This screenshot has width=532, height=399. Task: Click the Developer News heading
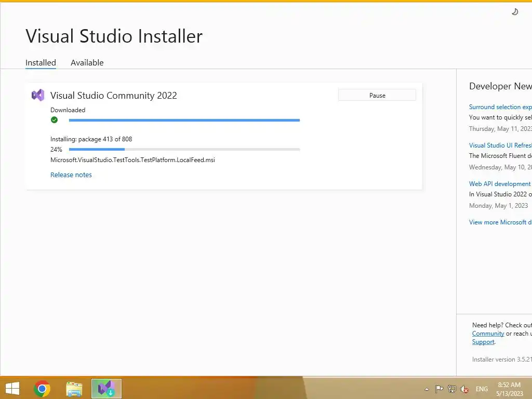click(500, 86)
